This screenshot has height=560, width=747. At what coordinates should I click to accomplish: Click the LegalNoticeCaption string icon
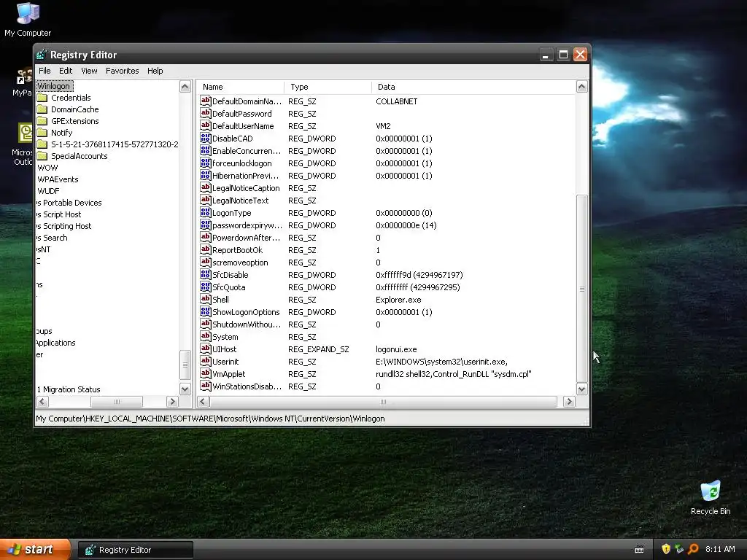[x=205, y=187]
